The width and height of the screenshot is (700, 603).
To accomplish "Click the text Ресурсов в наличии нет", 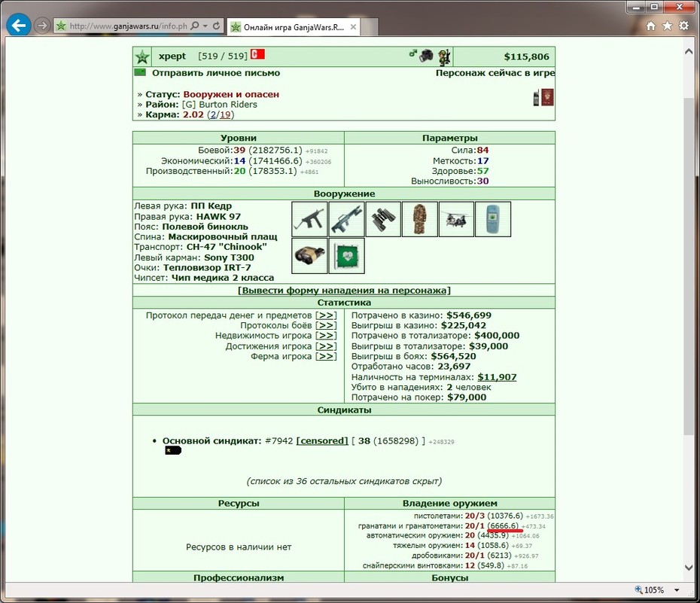I will [x=239, y=547].
